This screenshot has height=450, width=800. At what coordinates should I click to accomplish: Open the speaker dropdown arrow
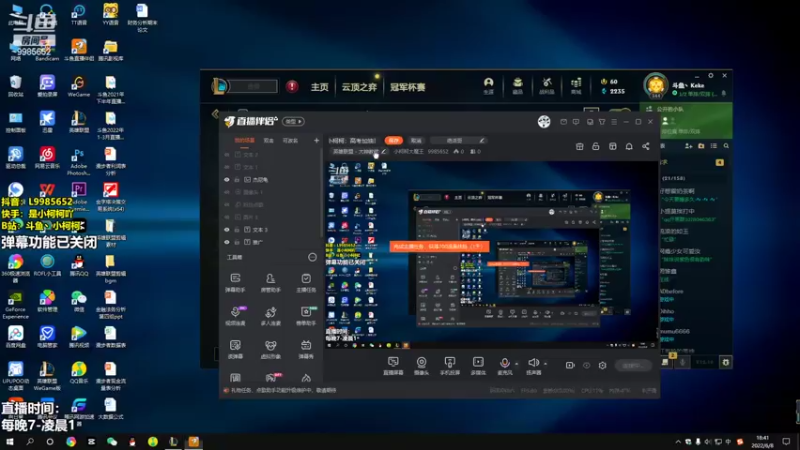(545, 364)
